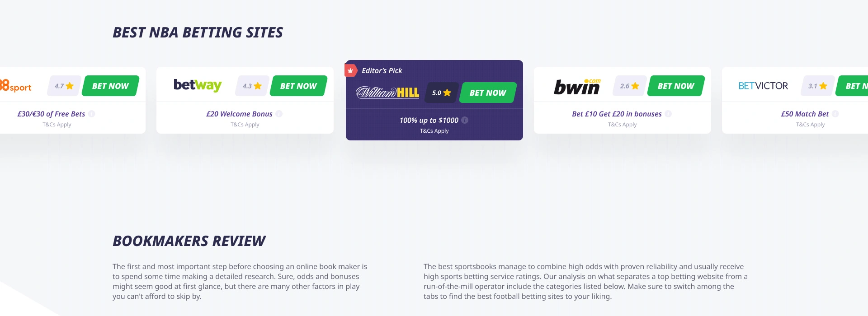Screen dimensions: 868x316
Task: Open the £20 Welcome Bonus offer link
Action: pyautogui.click(x=239, y=114)
